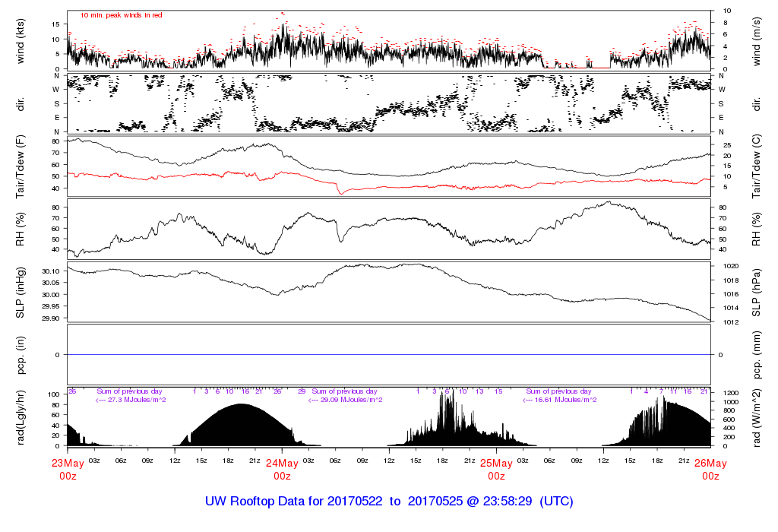Select the 24May 00z date marker
The image size is (778, 532).
(282, 469)
